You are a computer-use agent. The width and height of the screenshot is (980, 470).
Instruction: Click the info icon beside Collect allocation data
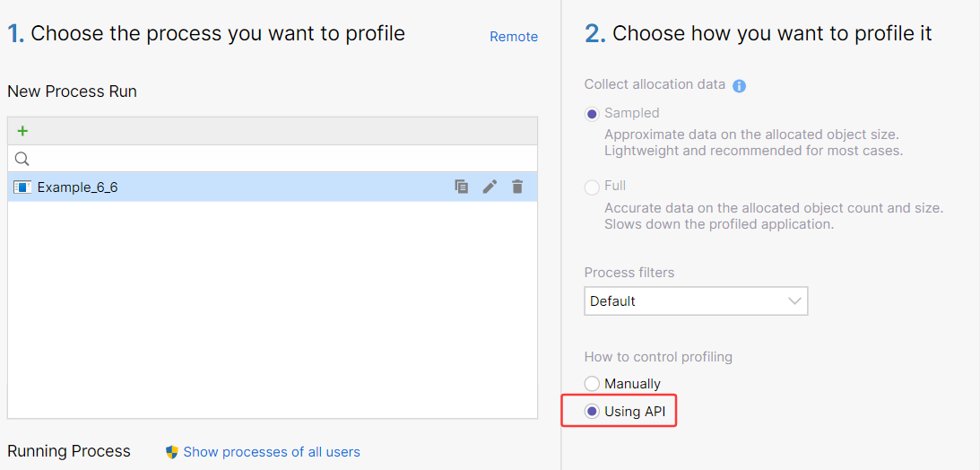point(740,86)
